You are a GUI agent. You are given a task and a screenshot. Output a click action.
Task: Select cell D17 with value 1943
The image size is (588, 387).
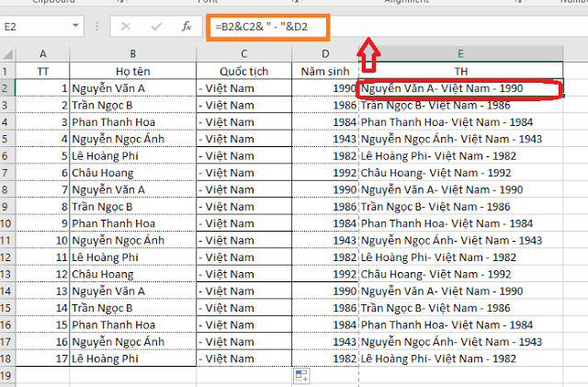[x=325, y=342]
